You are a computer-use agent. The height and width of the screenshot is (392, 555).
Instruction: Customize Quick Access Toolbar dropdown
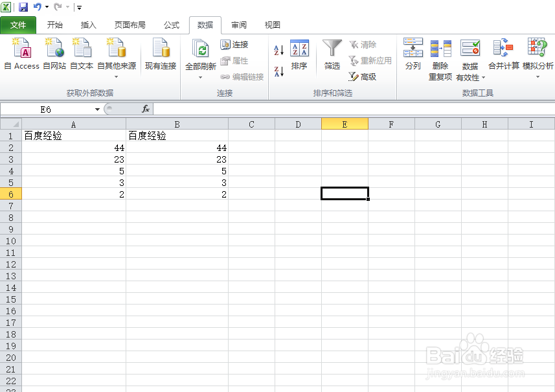click(79, 7)
